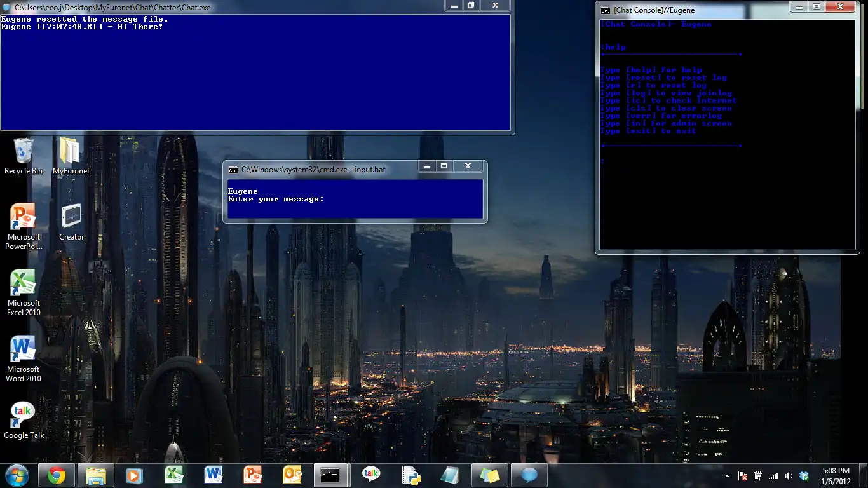Click the blue speech bubble taskbar icon

529,475
